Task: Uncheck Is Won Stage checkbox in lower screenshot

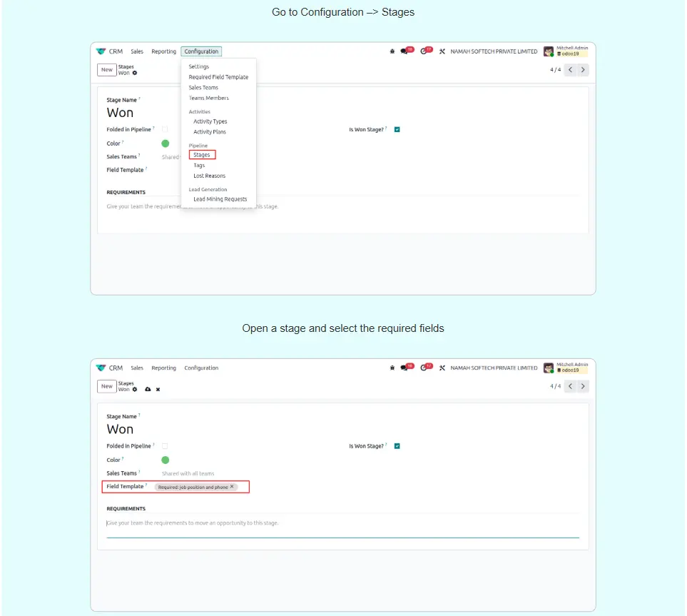Action: tap(397, 446)
